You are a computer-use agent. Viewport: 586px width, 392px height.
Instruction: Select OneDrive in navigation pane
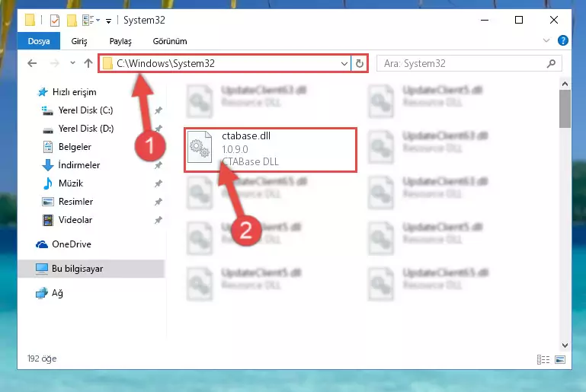[x=72, y=244]
